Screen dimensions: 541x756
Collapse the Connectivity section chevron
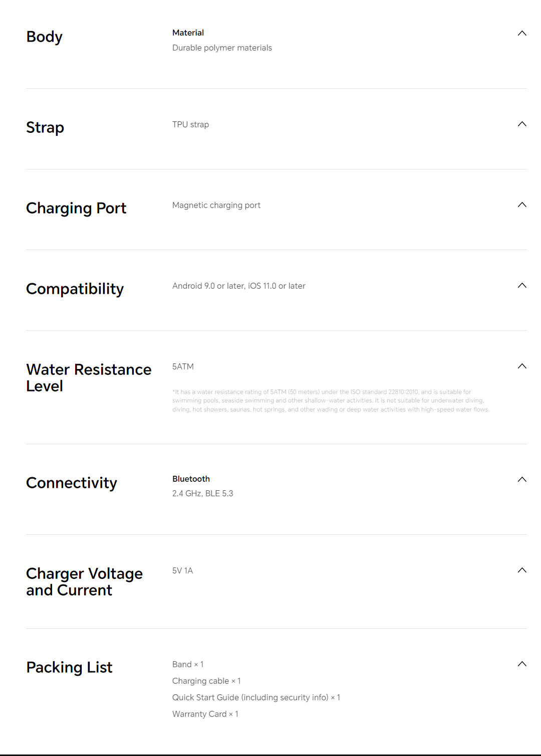point(521,480)
